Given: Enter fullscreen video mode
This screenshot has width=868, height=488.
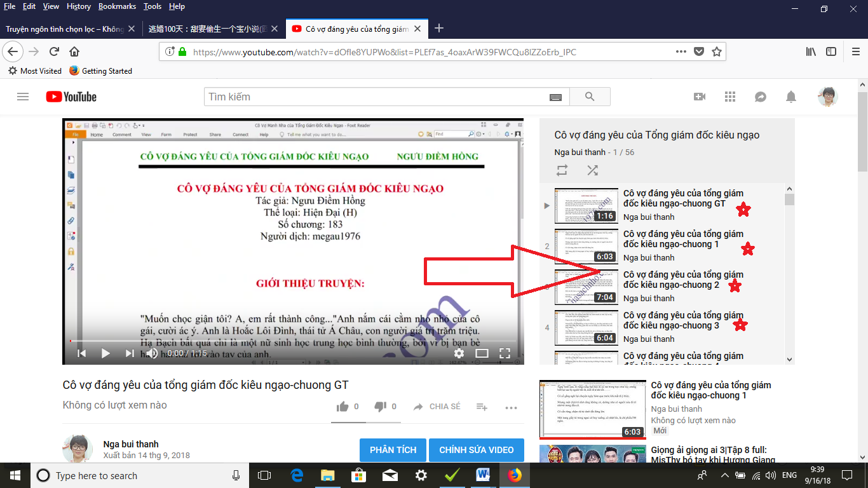Looking at the screenshot, I should click(x=505, y=353).
